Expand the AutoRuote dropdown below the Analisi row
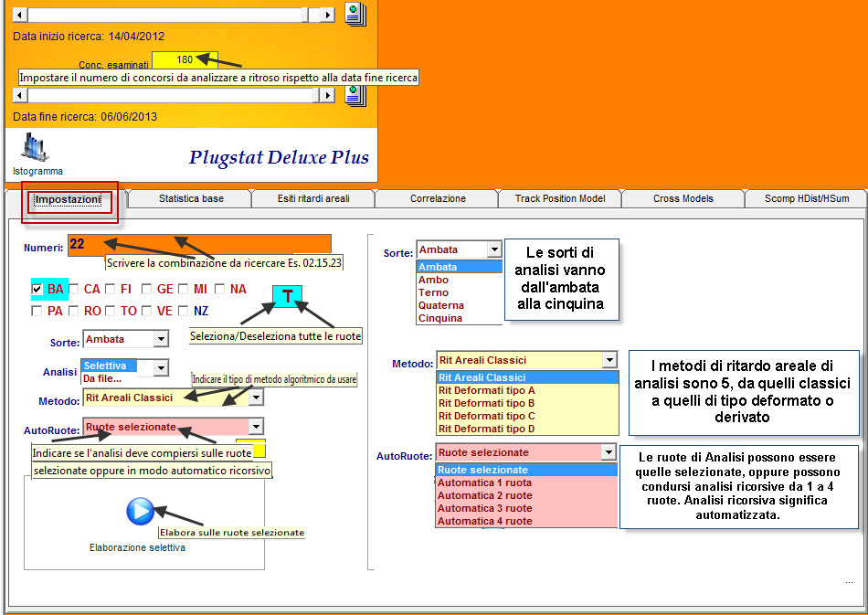 [x=256, y=427]
